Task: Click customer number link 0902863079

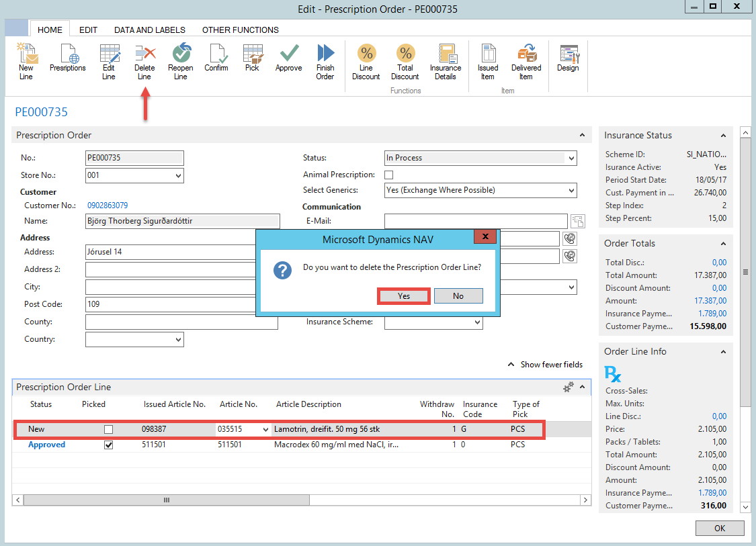Action: point(108,206)
